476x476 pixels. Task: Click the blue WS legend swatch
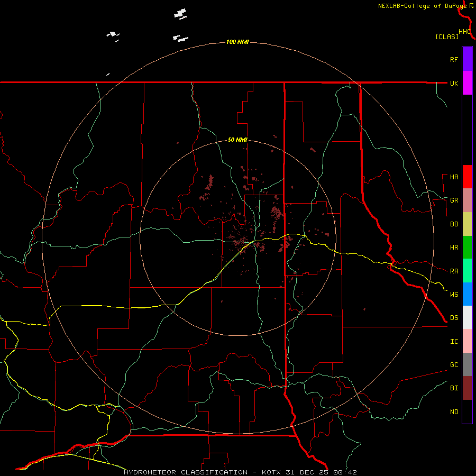(x=467, y=294)
